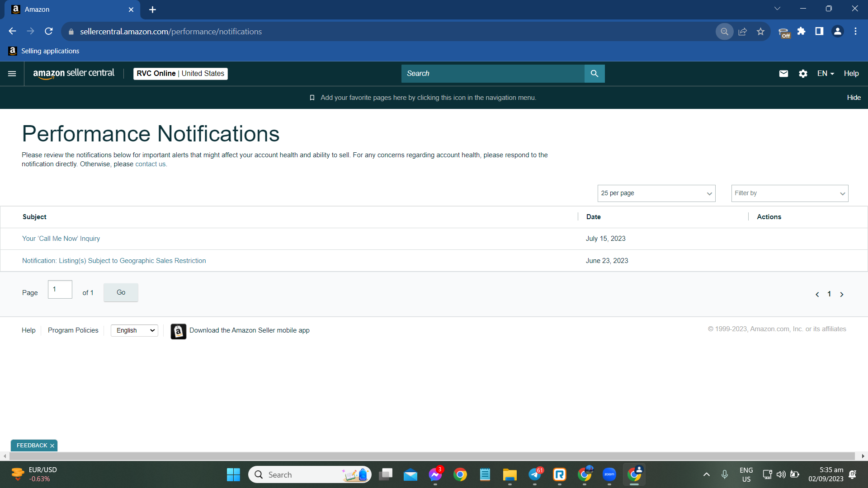Open the hamburger navigation menu

(x=12, y=74)
